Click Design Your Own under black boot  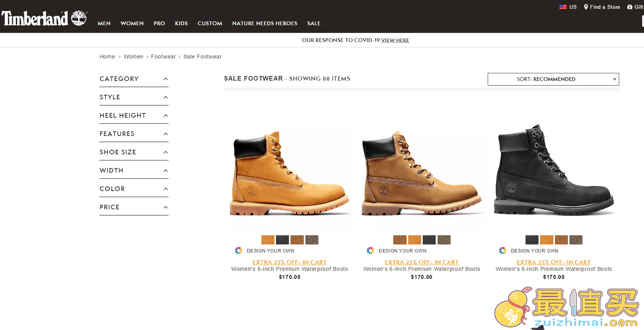pos(535,251)
